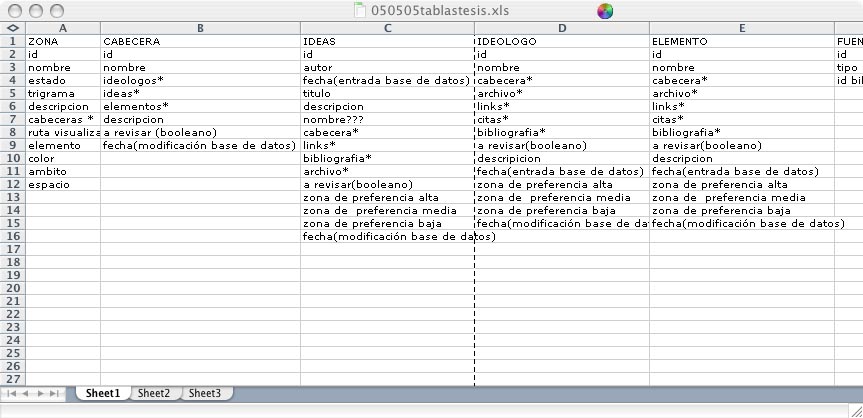Select row 20 header
Image resolution: width=863 pixels, height=418 pixels.
pyautogui.click(x=12, y=288)
